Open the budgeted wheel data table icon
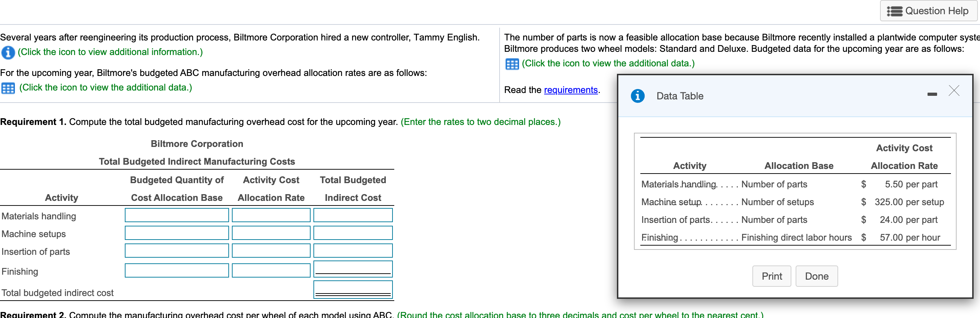Viewport: 980px width, 318px height. click(512, 64)
